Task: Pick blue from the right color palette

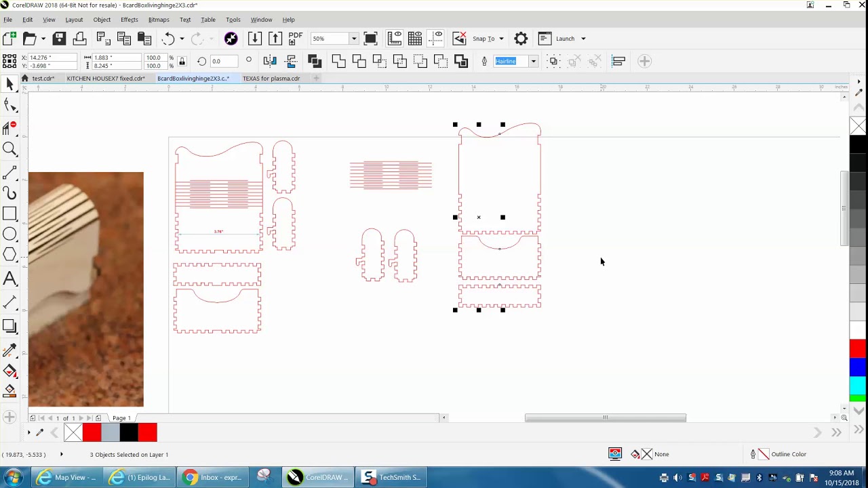Action: click(858, 368)
